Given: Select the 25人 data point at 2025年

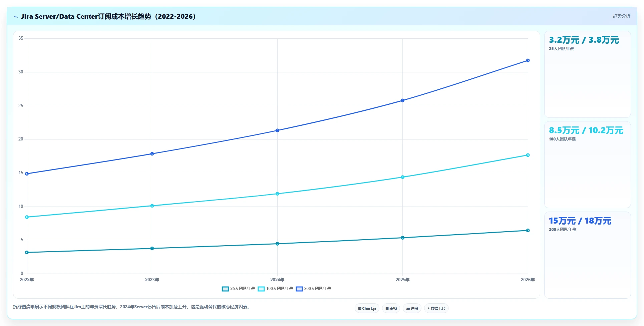Looking at the screenshot, I should (402, 238).
